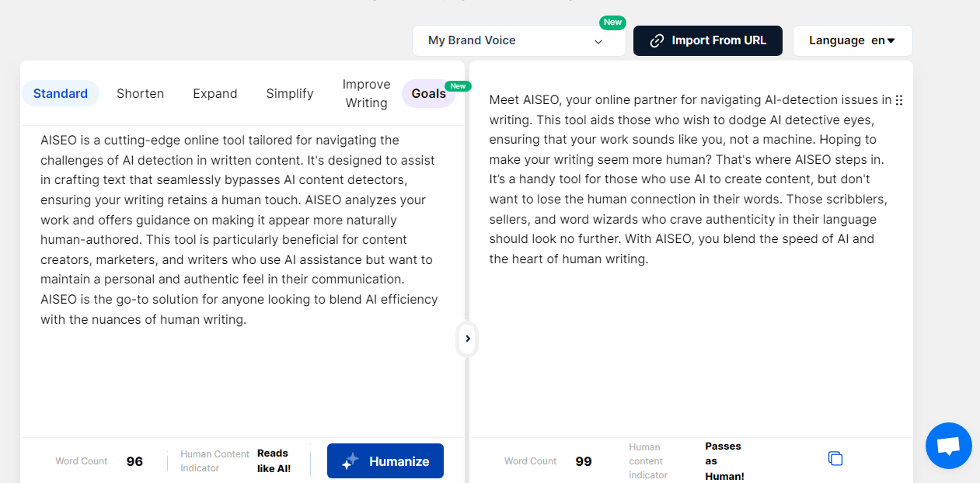Click the sparkle icon on Humanize

(x=350, y=461)
